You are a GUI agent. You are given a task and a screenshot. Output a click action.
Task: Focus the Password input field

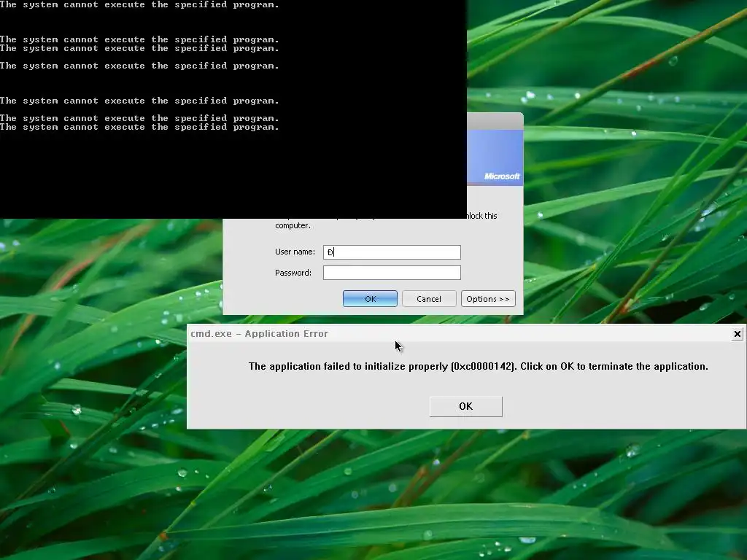coord(392,273)
